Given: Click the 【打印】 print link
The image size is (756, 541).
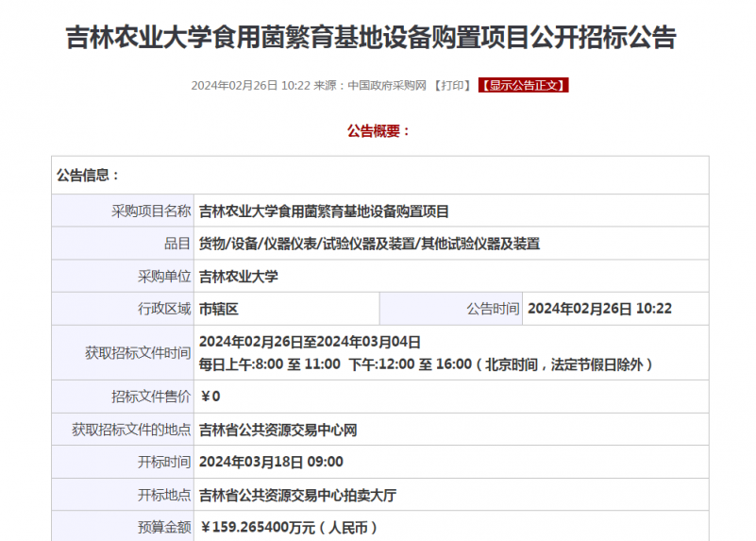Looking at the screenshot, I should (x=452, y=85).
